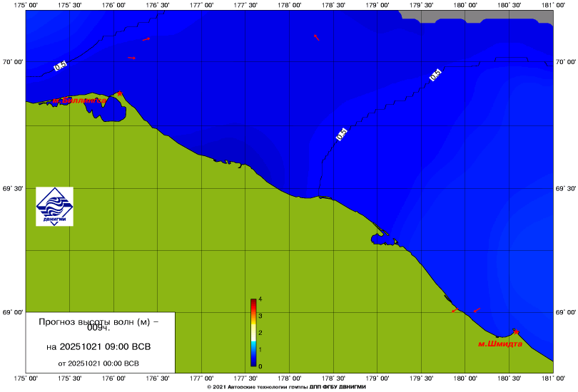Select the red star marker at м.Шмидта

(x=515, y=331)
